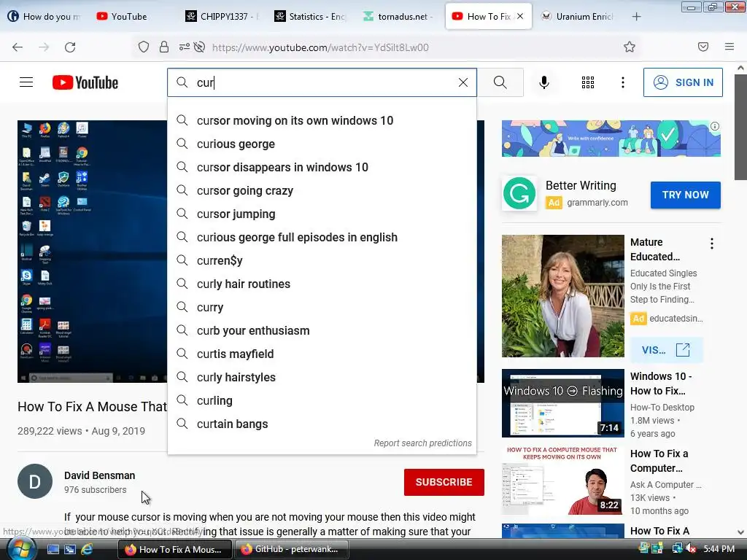Show site security padlock info
The height and width of the screenshot is (560, 747).
pyautogui.click(x=164, y=47)
